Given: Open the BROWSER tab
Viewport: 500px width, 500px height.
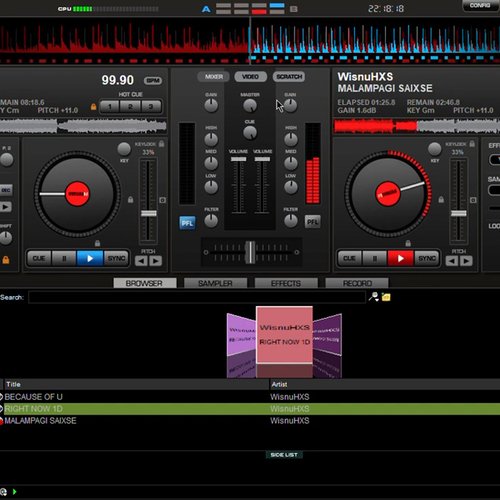Looking at the screenshot, I should coord(145,283).
